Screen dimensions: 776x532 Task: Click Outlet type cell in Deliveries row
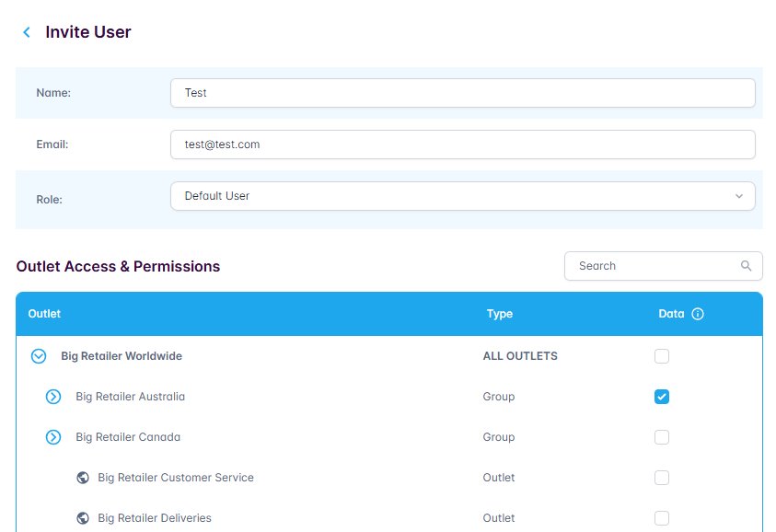click(499, 518)
